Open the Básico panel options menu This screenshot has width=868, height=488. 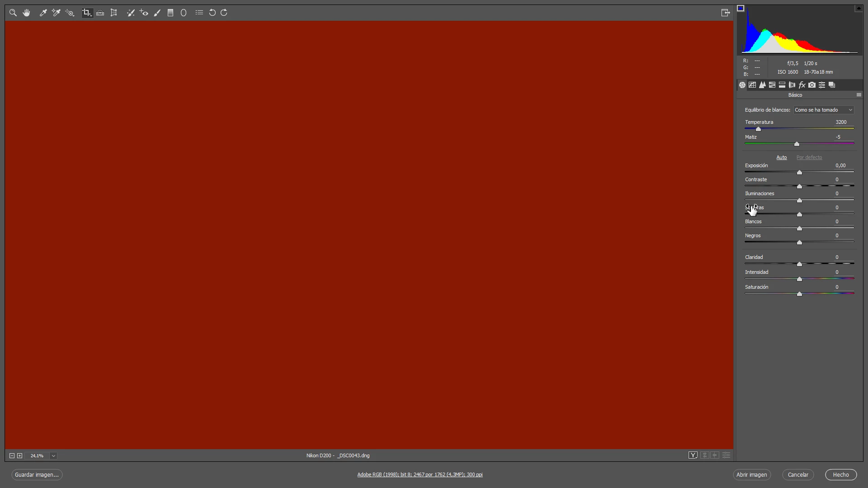859,95
